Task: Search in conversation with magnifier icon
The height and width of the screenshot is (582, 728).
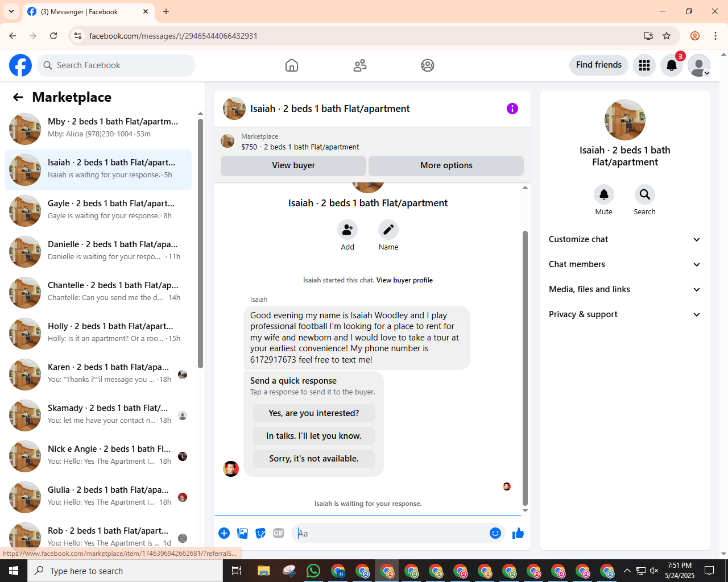Action: 645,194
